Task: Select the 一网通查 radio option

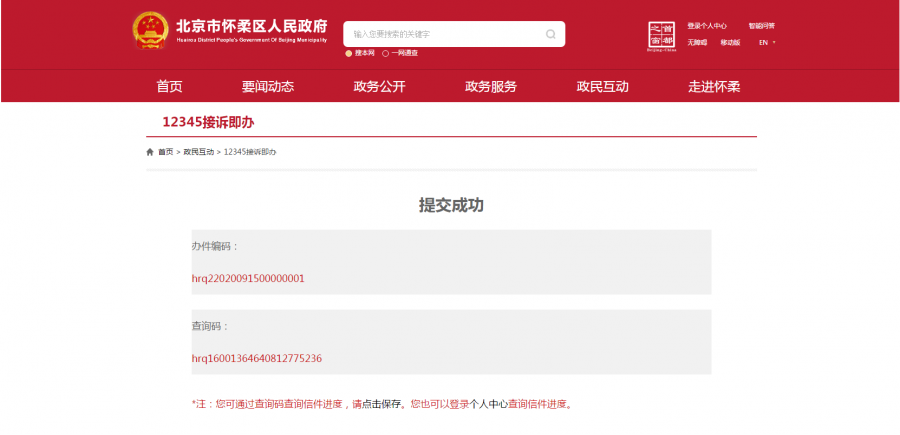Action: tap(385, 53)
